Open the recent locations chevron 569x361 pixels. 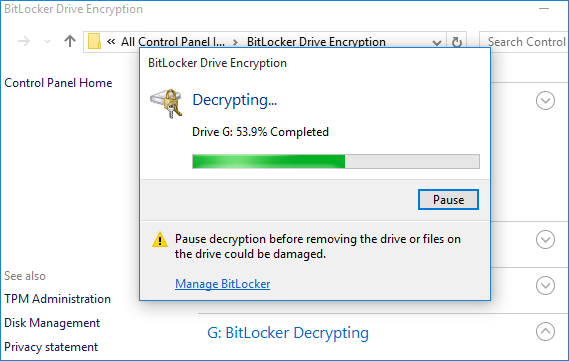47,41
